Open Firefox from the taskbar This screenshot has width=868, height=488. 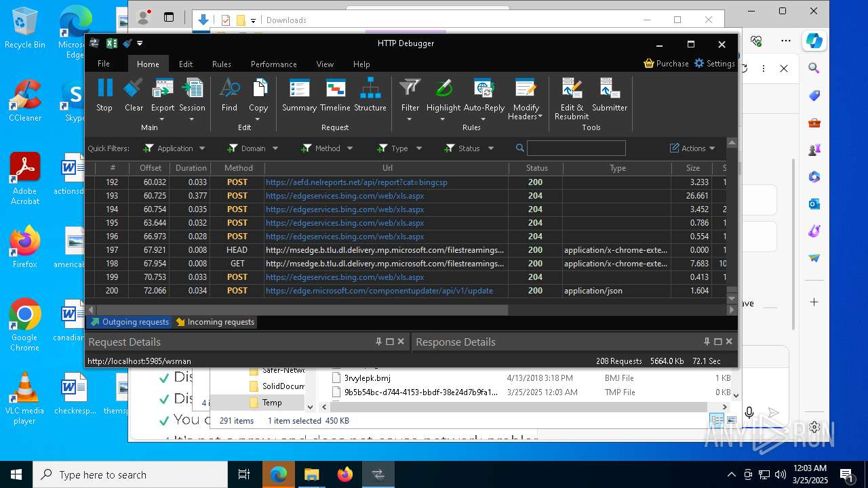tap(345, 474)
